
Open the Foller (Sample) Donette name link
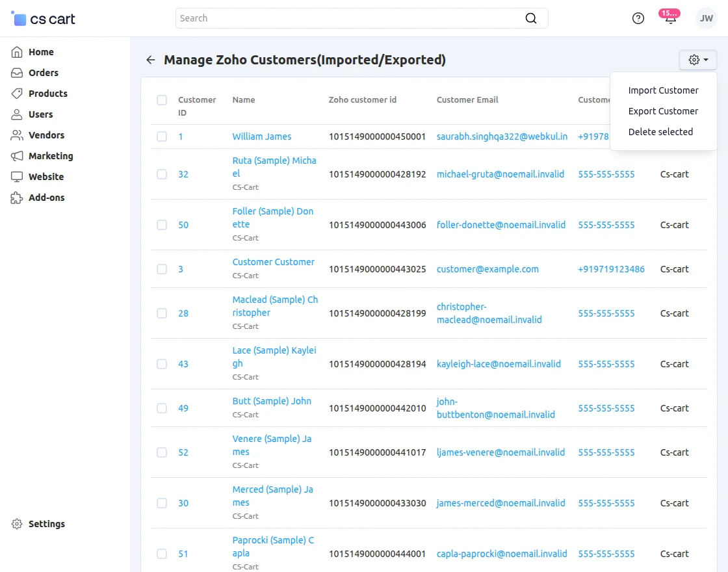(273, 218)
